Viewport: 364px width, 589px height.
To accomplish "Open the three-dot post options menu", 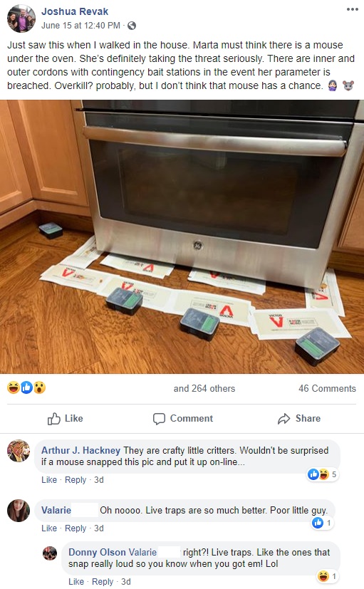I will click(352, 9).
